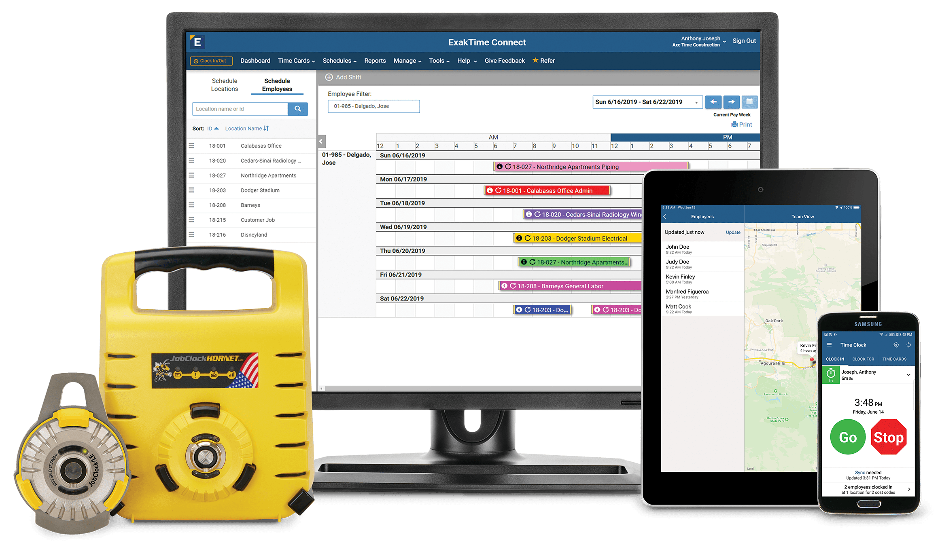This screenshot has width=940, height=560.
Task: Click the star Refer link
Action: pyautogui.click(x=543, y=61)
